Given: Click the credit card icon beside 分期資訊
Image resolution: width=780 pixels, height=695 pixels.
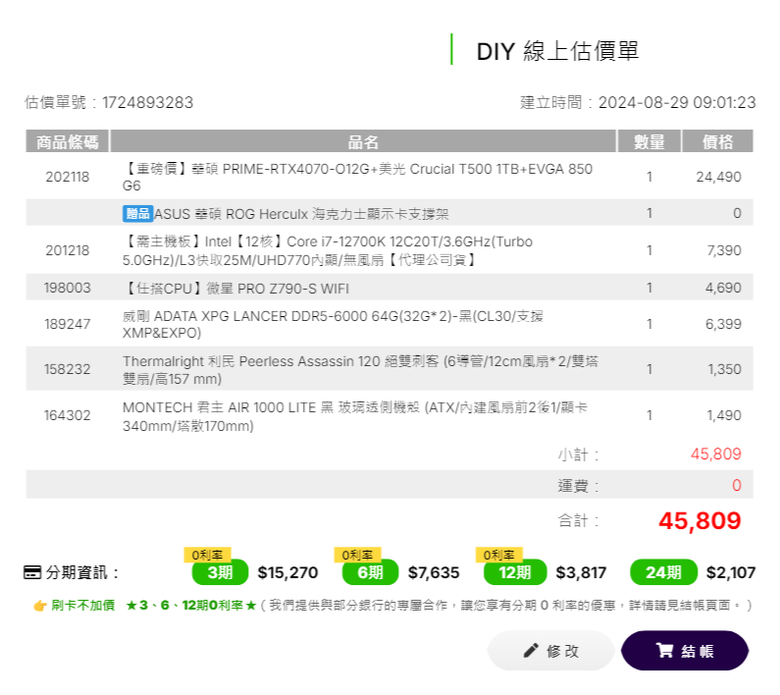Looking at the screenshot, I should pos(32,572).
